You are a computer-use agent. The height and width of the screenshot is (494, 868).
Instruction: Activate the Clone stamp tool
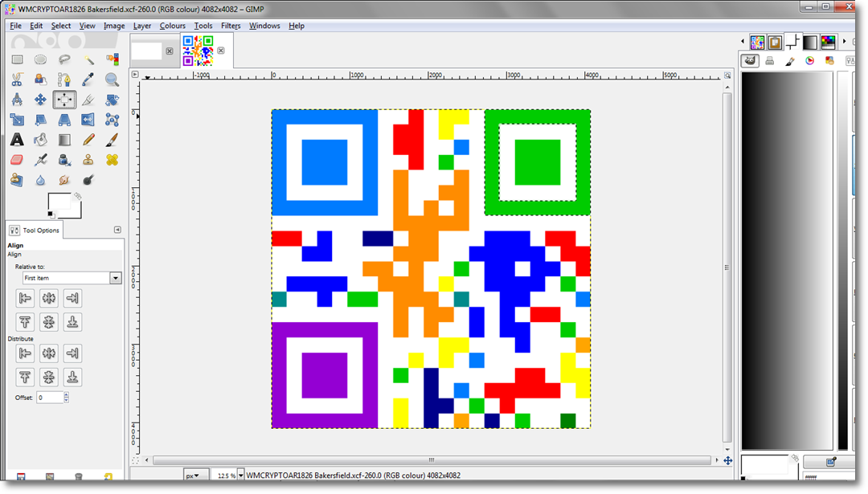coord(88,160)
